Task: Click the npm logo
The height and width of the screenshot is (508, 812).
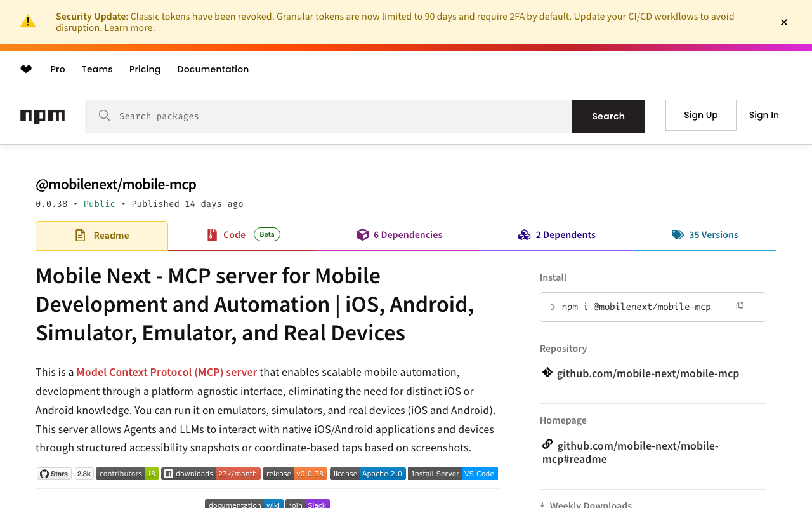Action: 43,116
